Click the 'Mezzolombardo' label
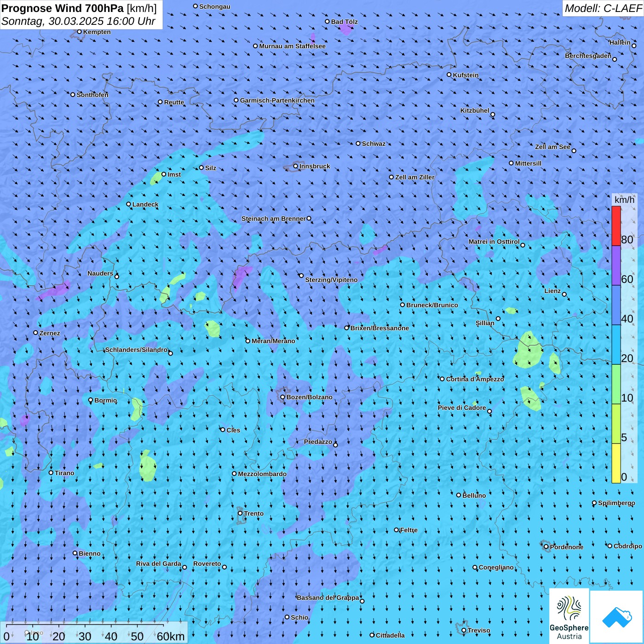Screen dimensions: 644x644 [x=262, y=474]
